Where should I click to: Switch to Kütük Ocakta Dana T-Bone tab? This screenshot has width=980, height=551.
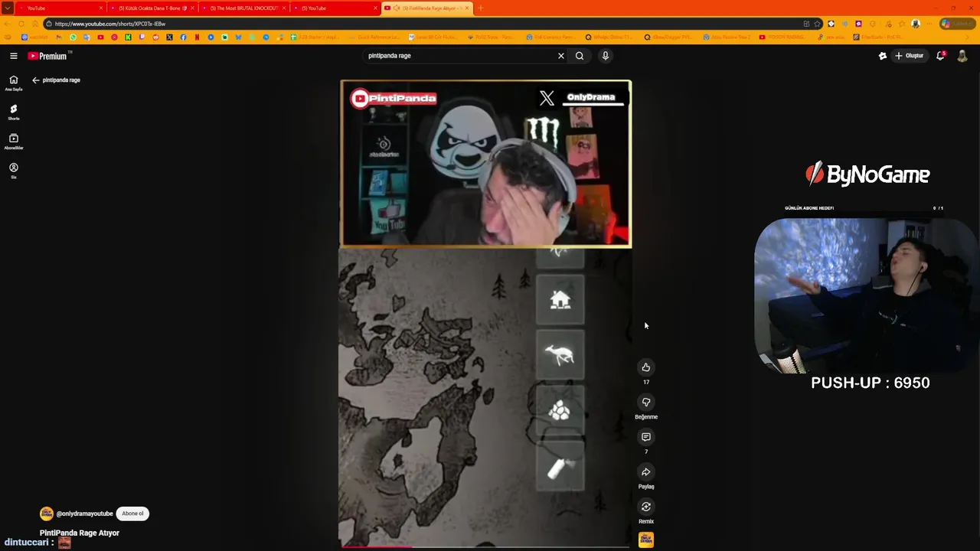coord(152,8)
